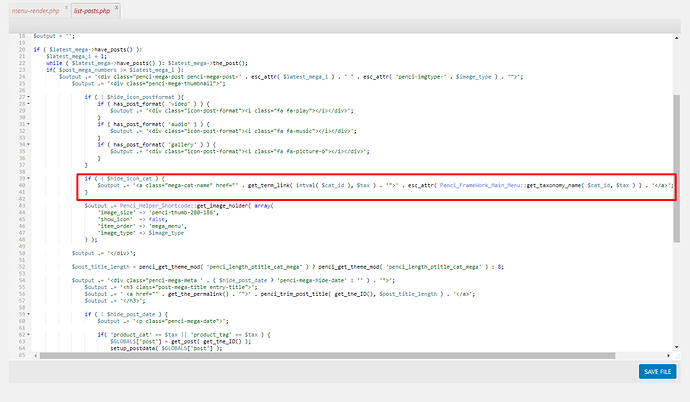Image resolution: width=690 pixels, height=402 pixels.
Task: Click "get_term_link" on line 40
Action: coord(269,186)
